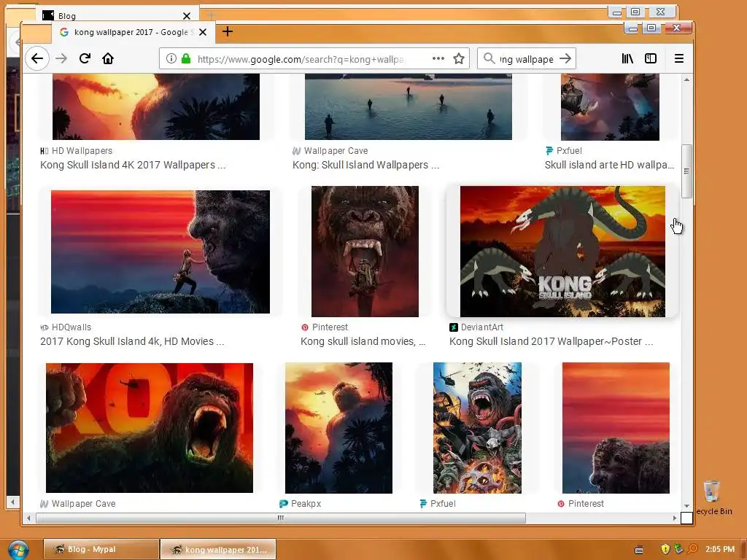Click the horizontal scrollbar right arrow
Screen dimensions: 747x560
[x=675, y=518]
